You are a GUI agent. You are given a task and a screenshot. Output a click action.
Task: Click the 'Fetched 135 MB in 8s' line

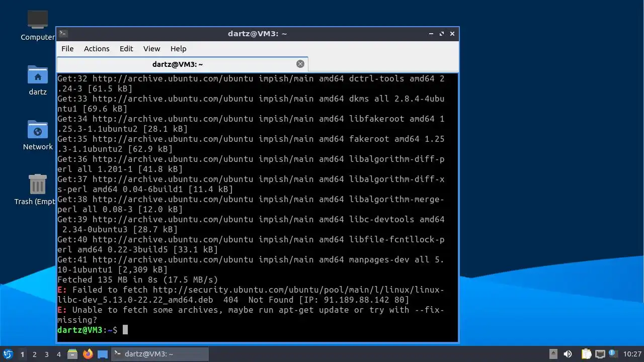tap(138, 280)
